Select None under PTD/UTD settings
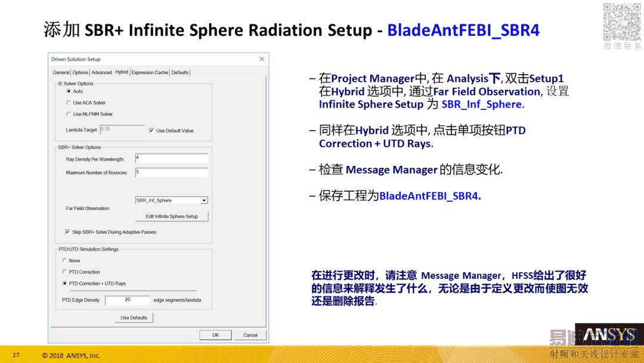The height and width of the screenshot is (363, 644). pos(64,261)
